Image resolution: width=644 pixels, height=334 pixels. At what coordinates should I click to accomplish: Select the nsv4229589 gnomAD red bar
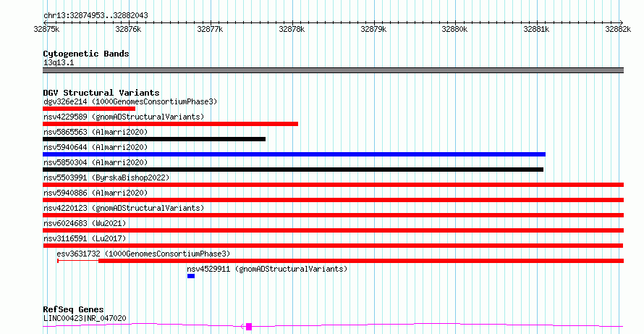tap(171, 124)
